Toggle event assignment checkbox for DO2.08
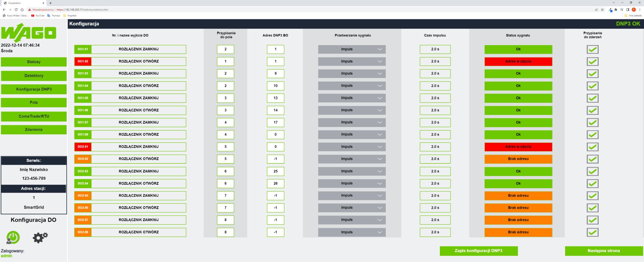Screen dimensions: 644x262 (x=592, y=232)
